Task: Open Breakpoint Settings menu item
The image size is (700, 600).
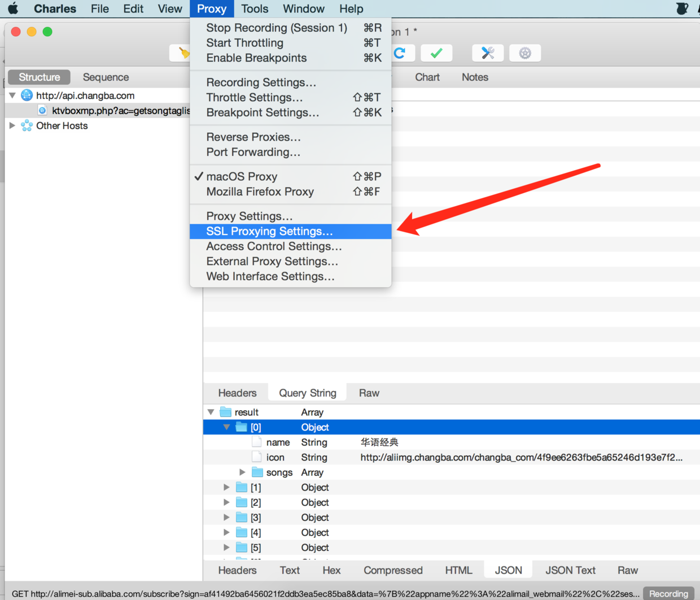Action: [290, 112]
